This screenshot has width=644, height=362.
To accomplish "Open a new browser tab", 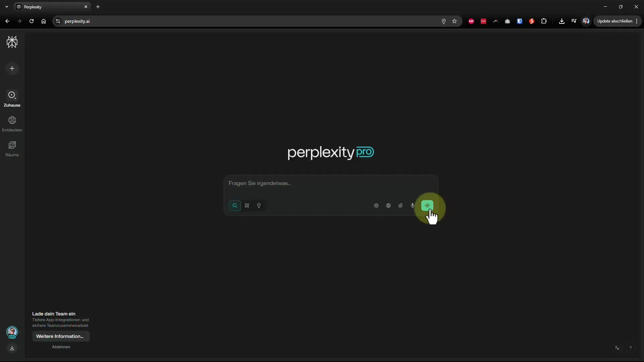I will pyautogui.click(x=98, y=7).
